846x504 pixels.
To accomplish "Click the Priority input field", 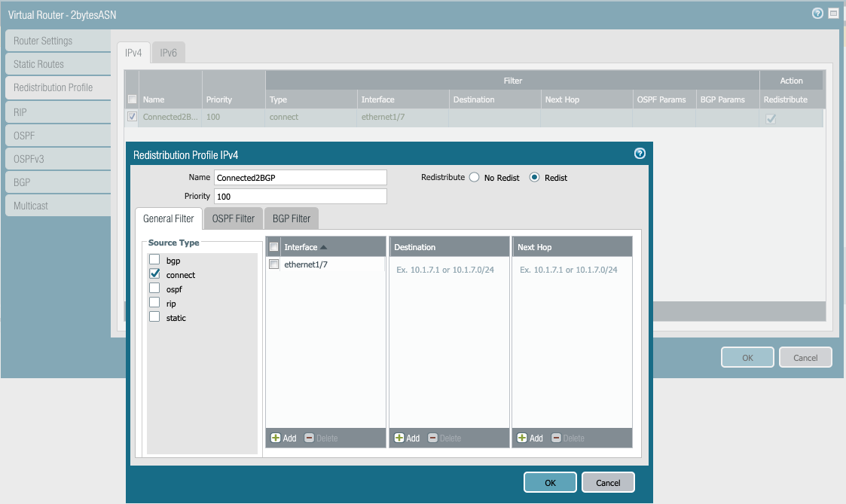I will [300, 196].
